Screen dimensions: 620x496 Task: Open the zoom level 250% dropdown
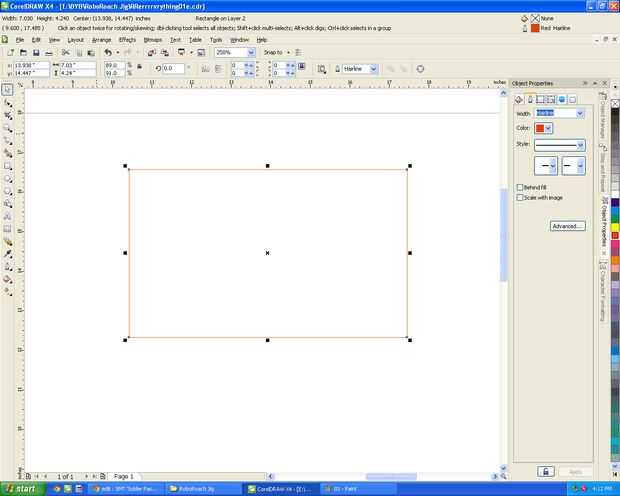[251, 53]
